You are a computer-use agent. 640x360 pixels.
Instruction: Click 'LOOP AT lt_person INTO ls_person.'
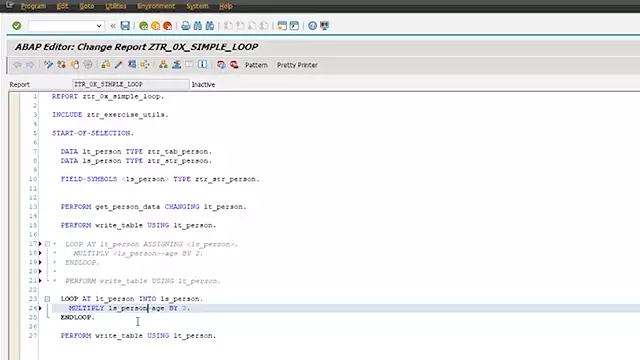pyautogui.click(x=132, y=299)
